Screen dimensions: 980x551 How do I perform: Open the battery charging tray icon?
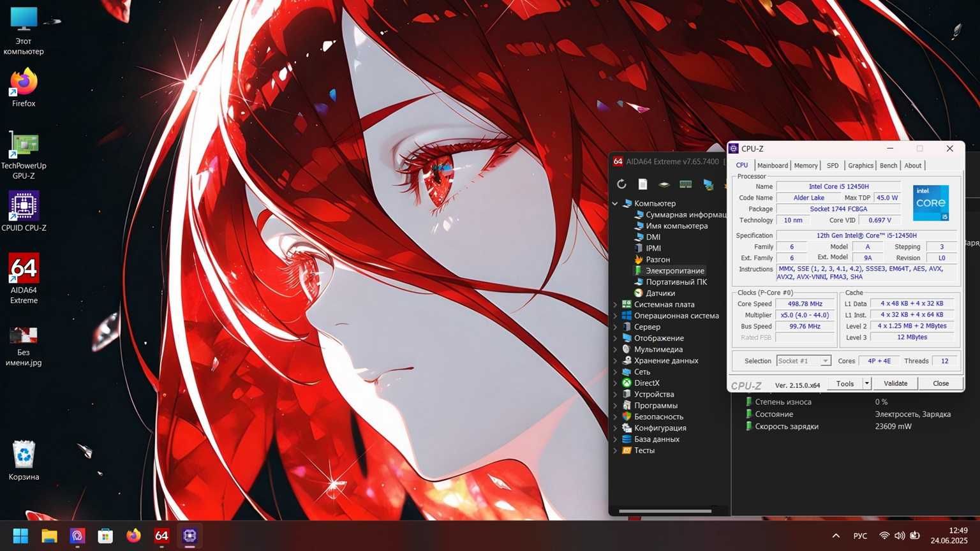point(915,536)
